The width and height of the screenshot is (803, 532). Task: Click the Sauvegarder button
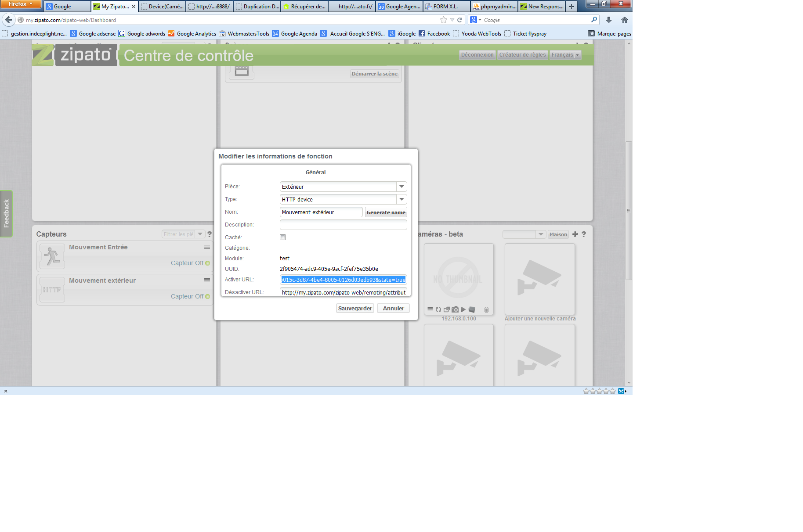coord(355,308)
